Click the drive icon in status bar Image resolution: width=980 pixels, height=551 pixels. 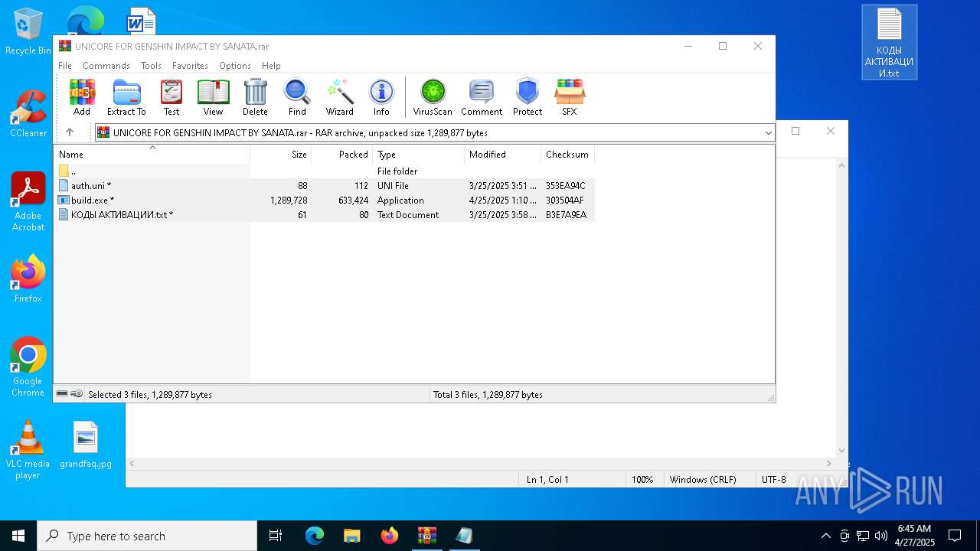coord(62,394)
